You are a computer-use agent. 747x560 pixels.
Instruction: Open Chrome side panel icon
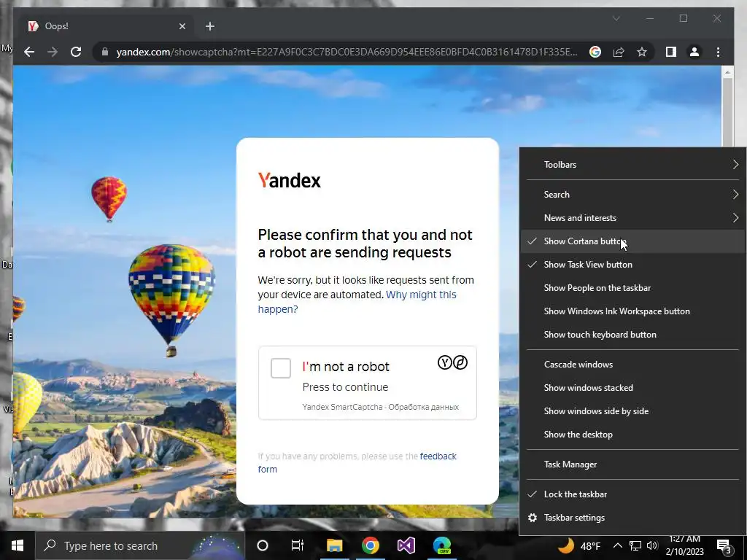tap(671, 52)
